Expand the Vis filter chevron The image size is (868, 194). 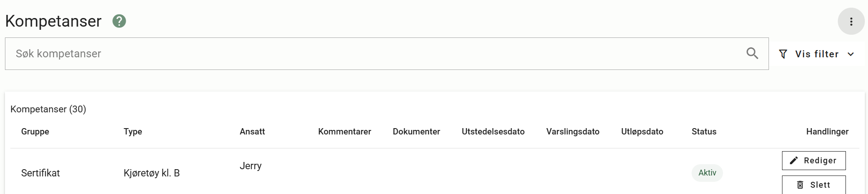tap(850, 54)
